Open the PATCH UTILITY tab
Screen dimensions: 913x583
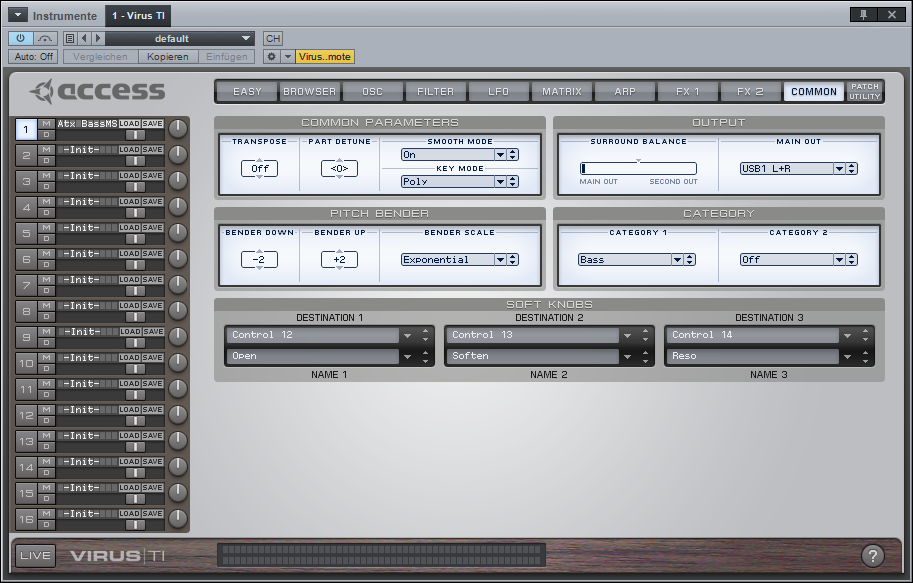coord(865,91)
